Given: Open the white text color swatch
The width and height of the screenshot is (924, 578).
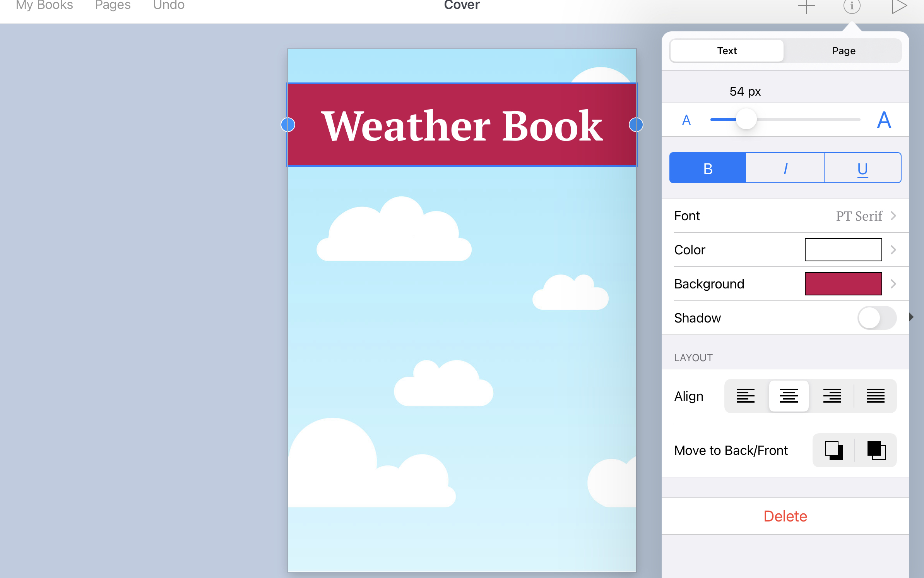Looking at the screenshot, I should point(844,250).
